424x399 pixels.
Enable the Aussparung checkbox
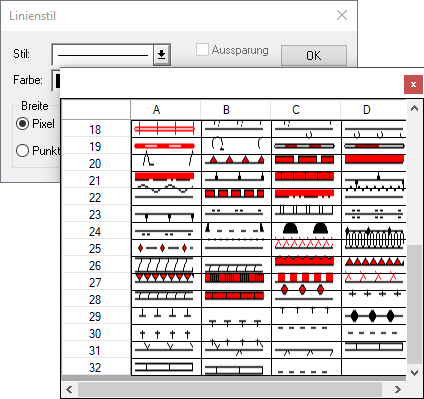[202, 50]
